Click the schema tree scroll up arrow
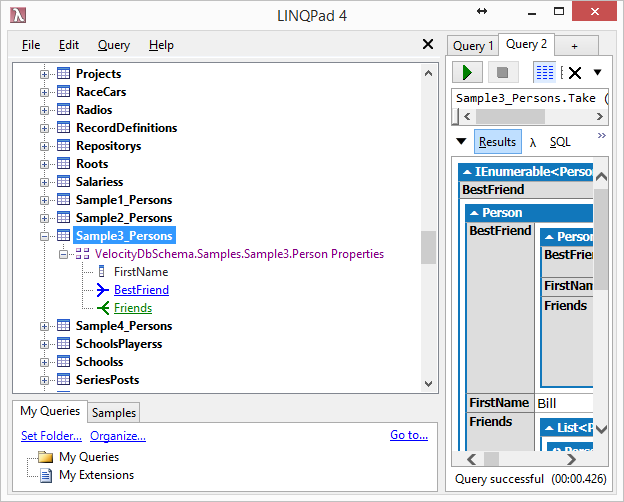Viewport: 624px width, 502px height. point(428,73)
